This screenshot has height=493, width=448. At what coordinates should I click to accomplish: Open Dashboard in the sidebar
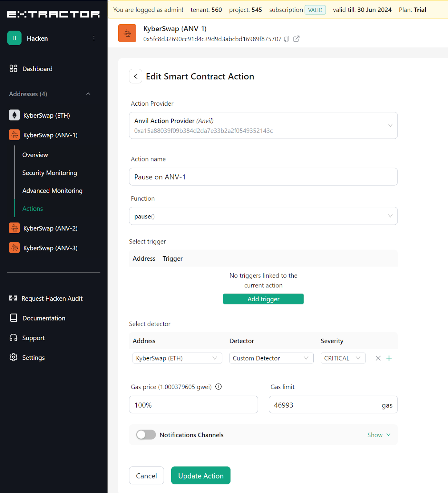[37, 69]
